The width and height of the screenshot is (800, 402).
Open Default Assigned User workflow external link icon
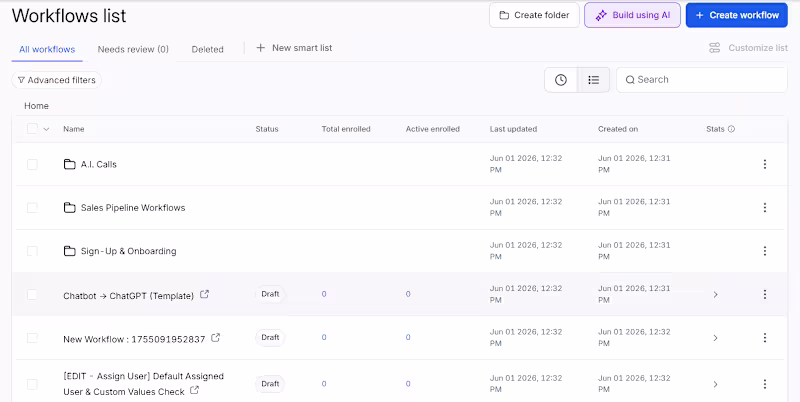click(194, 390)
